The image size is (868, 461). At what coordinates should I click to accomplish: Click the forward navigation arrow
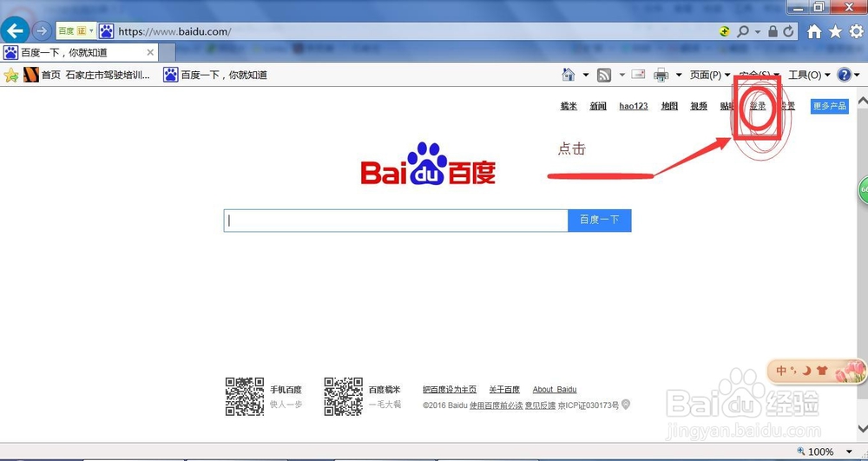point(42,31)
